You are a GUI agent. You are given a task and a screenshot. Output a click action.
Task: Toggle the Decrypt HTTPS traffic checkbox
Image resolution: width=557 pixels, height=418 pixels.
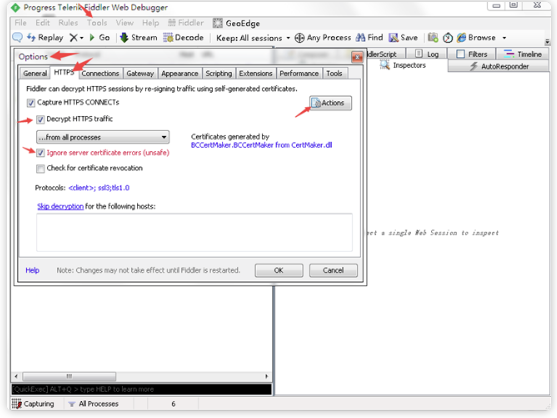point(40,119)
